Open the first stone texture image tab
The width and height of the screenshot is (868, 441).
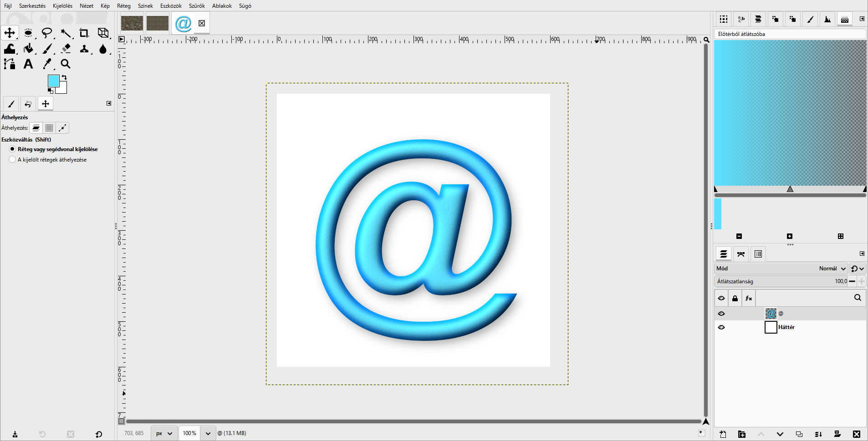tap(132, 23)
